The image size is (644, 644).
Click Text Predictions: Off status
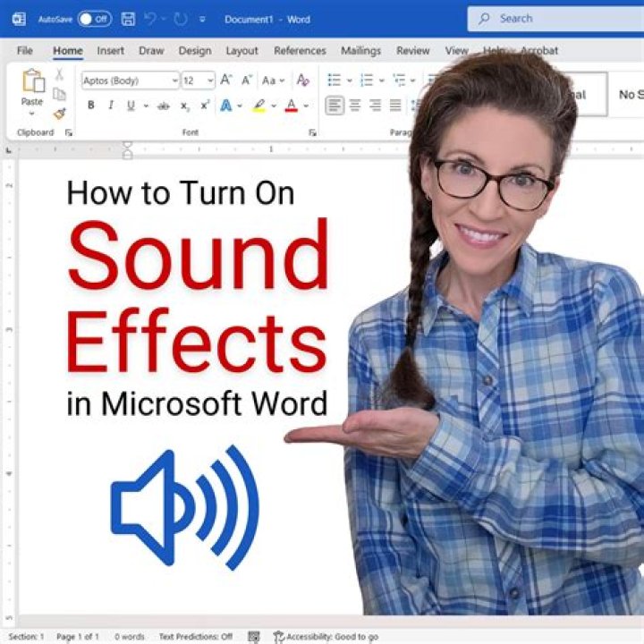pos(196,637)
